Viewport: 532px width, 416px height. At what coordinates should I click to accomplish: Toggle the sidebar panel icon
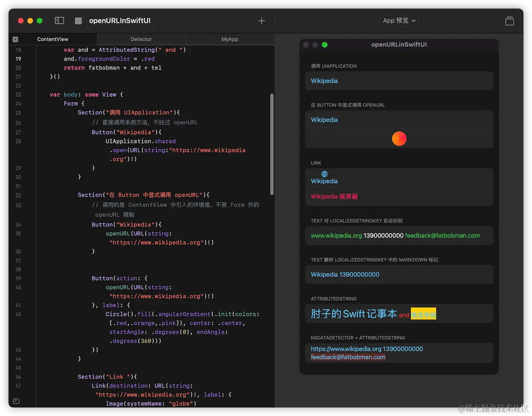pyautogui.click(x=59, y=20)
